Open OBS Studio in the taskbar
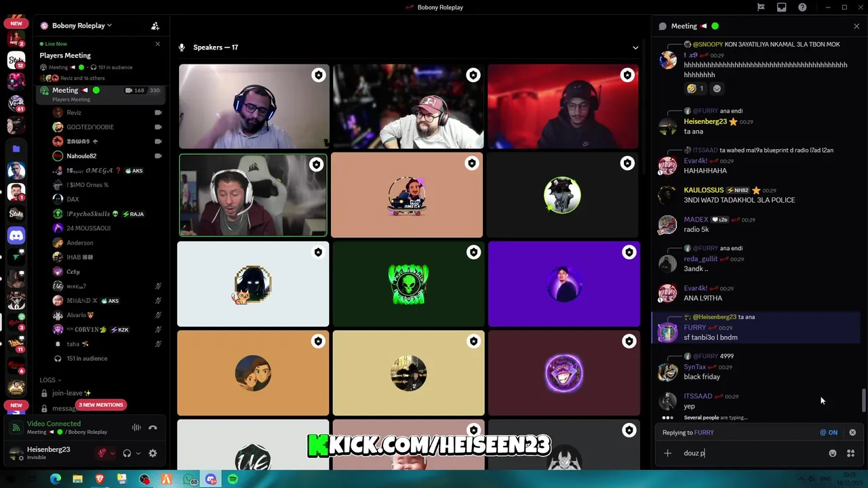Viewport: 868px width, 488px height. [144, 479]
